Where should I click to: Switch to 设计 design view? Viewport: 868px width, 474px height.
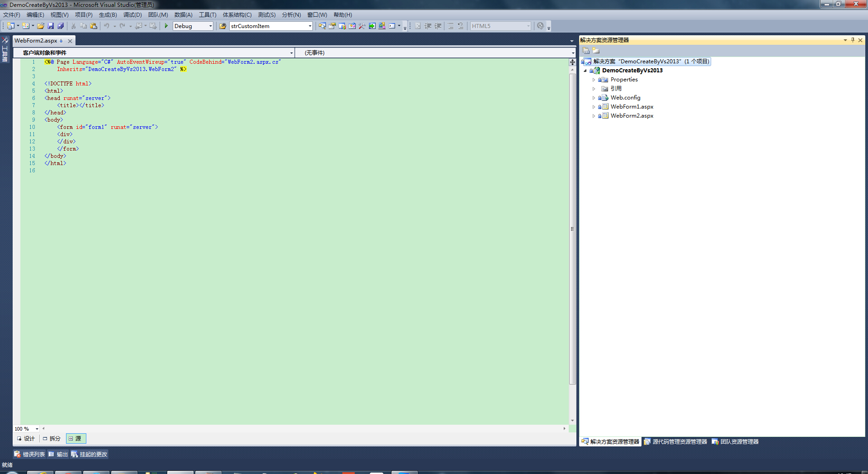tap(26, 438)
